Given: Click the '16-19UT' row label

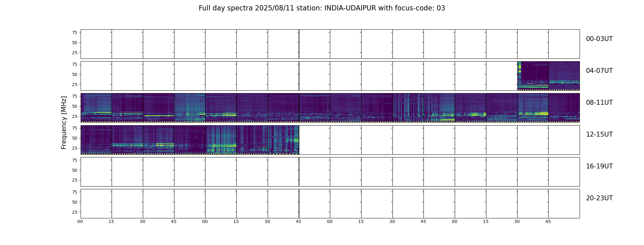Looking at the screenshot, I should [x=599, y=166].
